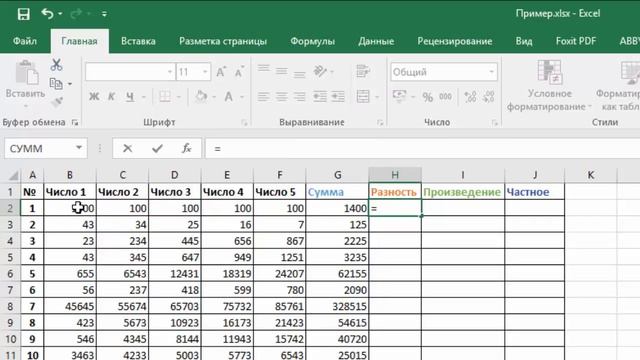Open Условное форматирование menu
The height and width of the screenshot is (360, 640).
click(549, 86)
